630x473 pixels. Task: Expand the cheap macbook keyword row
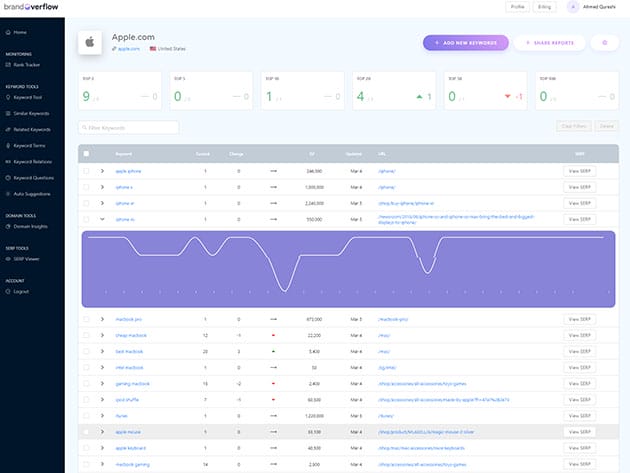pyautogui.click(x=102, y=335)
